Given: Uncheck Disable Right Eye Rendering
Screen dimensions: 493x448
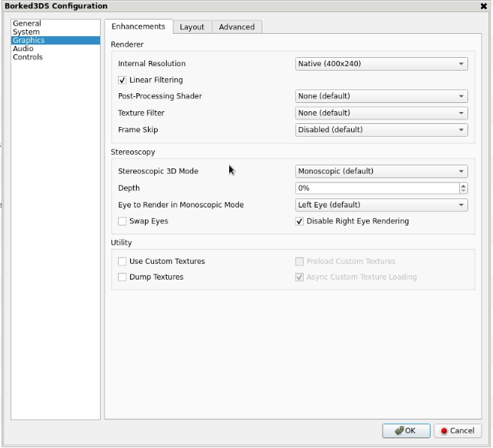Looking at the screenshot, I should pos(299,221).
